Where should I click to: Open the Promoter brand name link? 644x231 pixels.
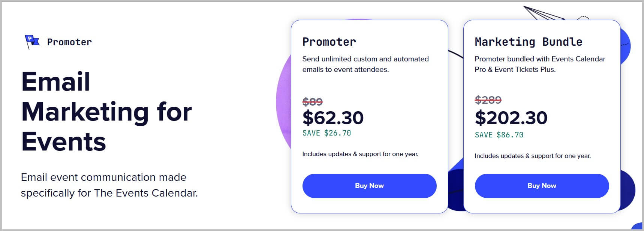pos(69,42)
